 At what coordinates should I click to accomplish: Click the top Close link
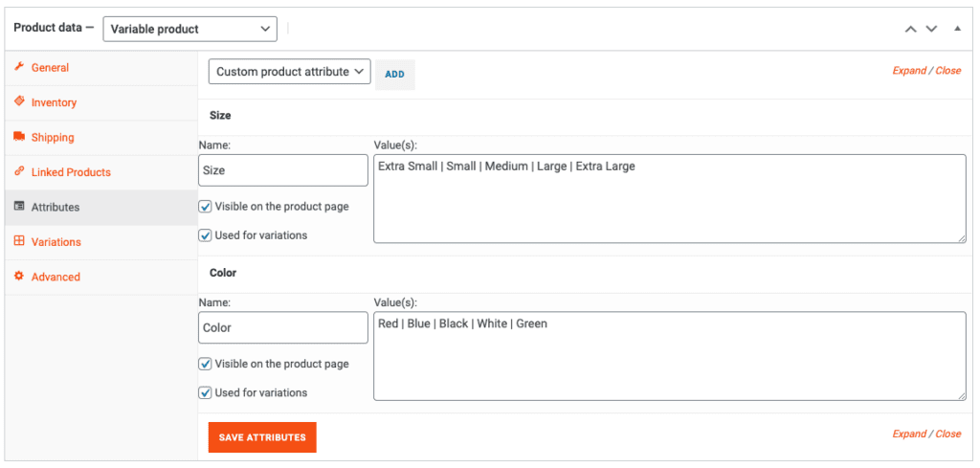pyautogui.click(x=948, y=71)
